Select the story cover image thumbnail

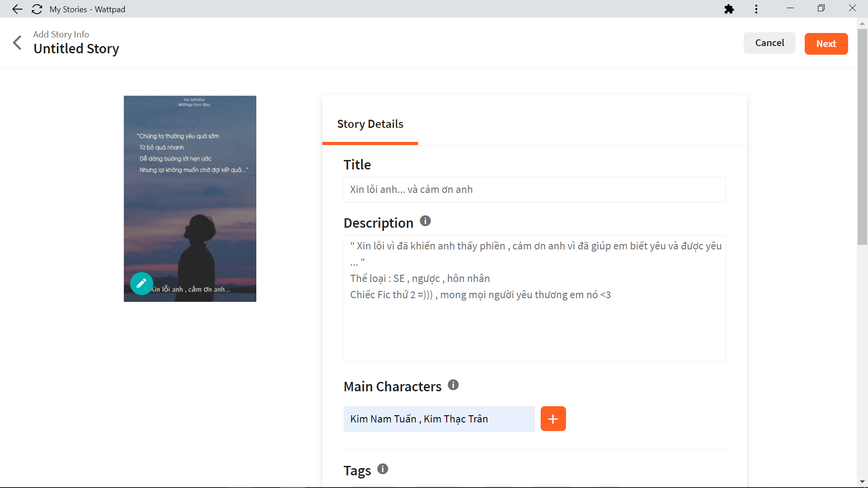click(x=190, y=199)
